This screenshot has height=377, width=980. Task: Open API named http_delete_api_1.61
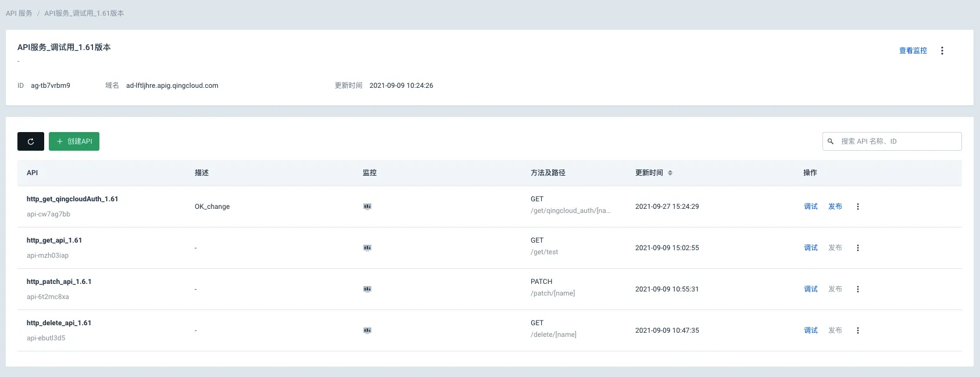pyautogui.click(x=59, y=323)
